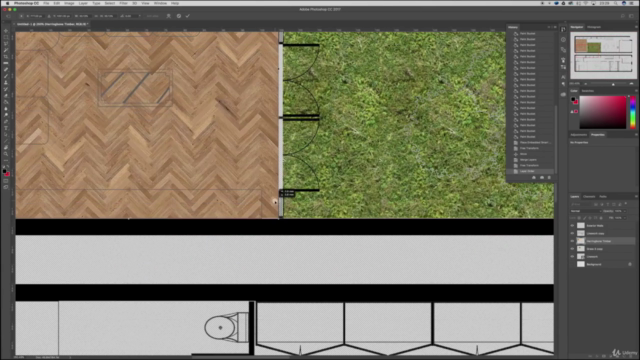Zoom out icon in Navigator panel
The height and width of the screenshot is (360, 640).
point(586,84)
